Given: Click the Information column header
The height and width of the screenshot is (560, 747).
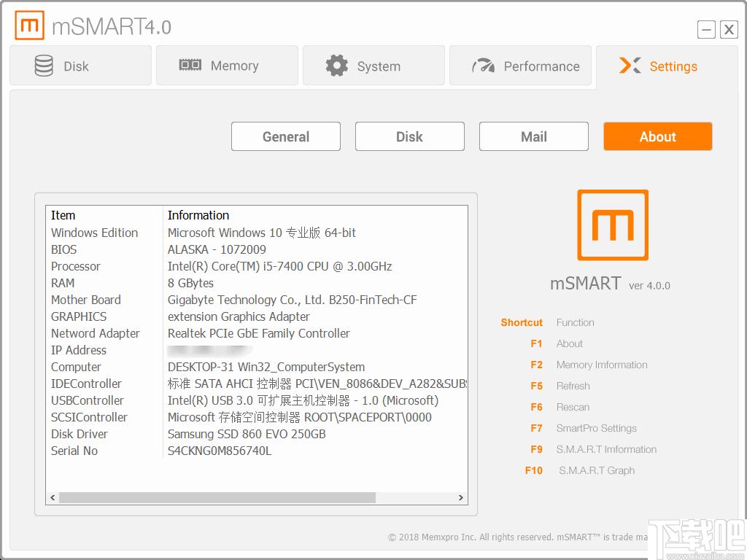Looking at the screenshot, I should tap(315, 215).
